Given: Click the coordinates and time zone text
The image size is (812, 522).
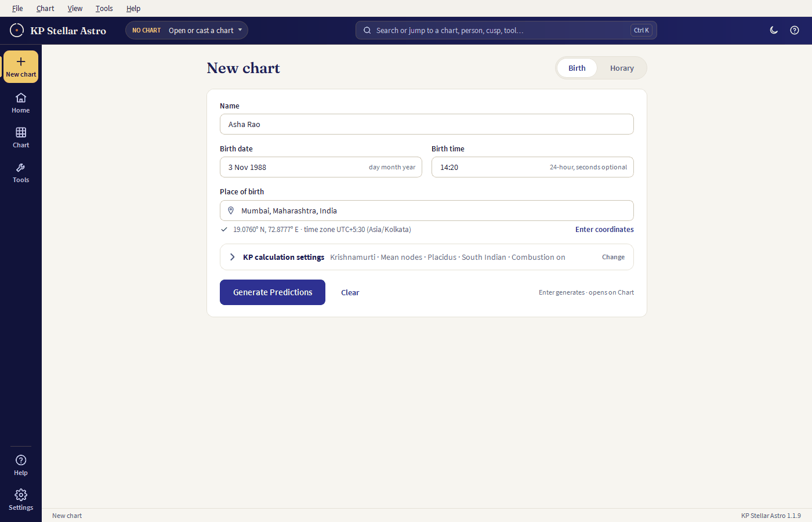Looking at the screenshot, I should pyautogui.click(x=322, y=230).
